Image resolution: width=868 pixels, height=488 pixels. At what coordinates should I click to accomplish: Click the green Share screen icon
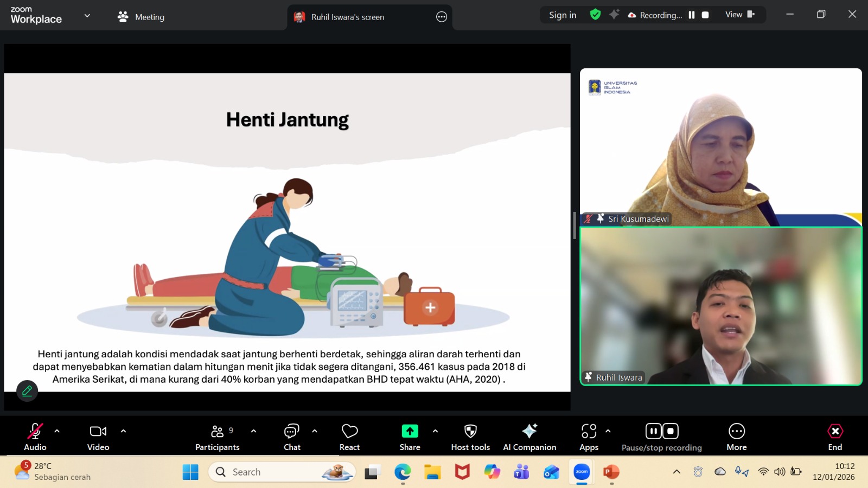click(x=410, y=431)
